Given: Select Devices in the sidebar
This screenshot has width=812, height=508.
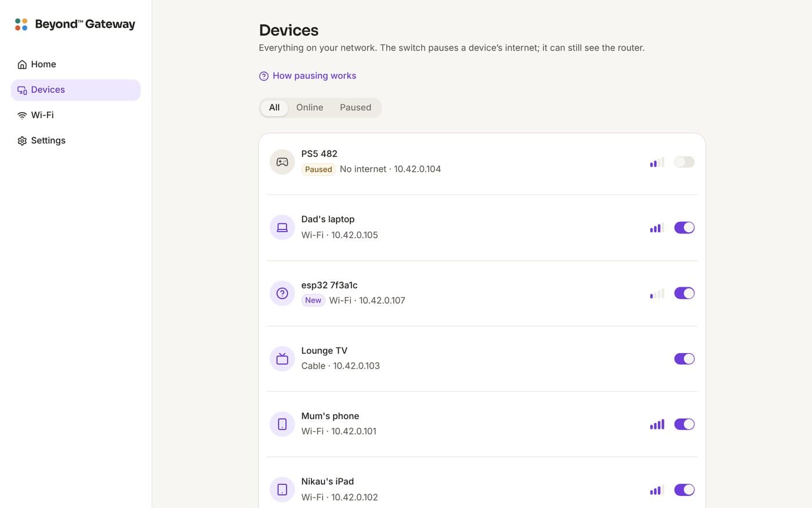Looking at the screenshot, I should (x=76, y=90).
